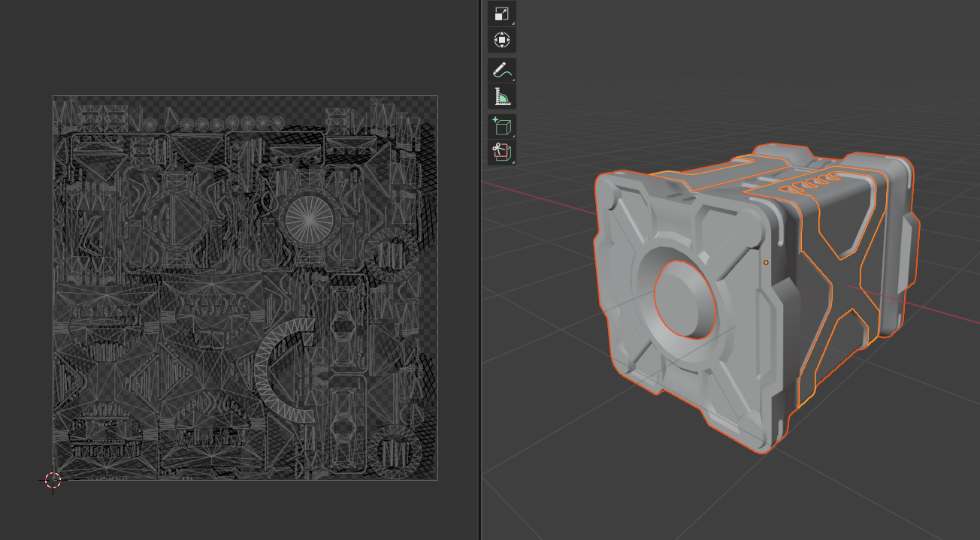The height and width of the screenshot is (540, 980).
Task: Click the orange origin dot on the crate
Action: [766, 263]
